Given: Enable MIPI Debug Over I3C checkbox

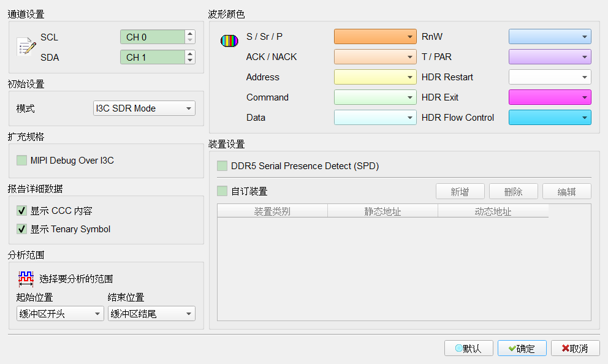Looking at the screenshot, I should coord(21,160).
